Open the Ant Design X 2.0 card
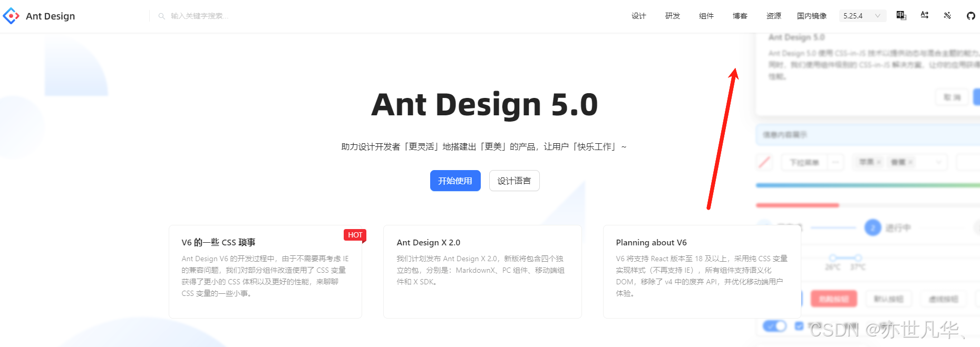Image resolution: width=980 pixels, height=347 pixels. click(482, 272)
